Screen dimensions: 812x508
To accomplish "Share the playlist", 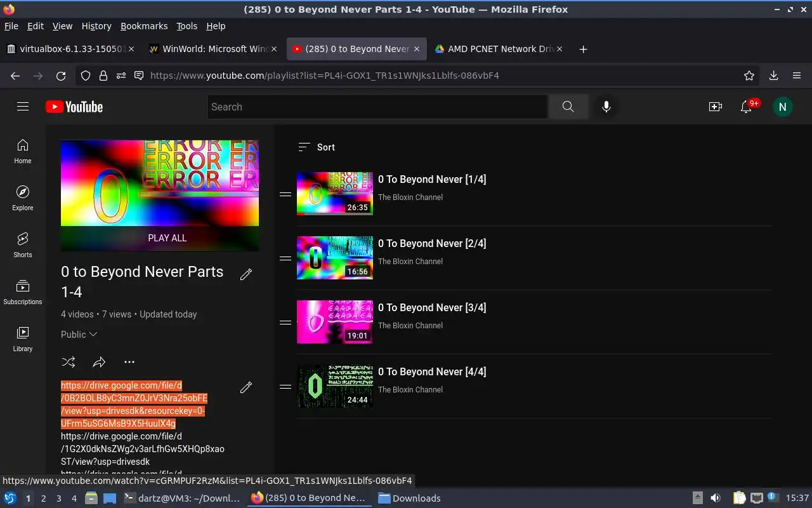I will [x=99, y=362].
